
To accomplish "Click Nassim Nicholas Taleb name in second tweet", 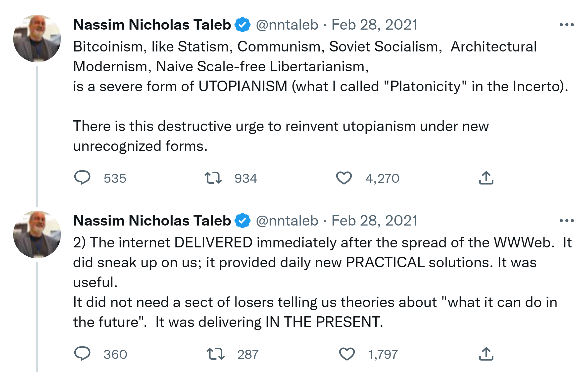I will tap(152, 221).
